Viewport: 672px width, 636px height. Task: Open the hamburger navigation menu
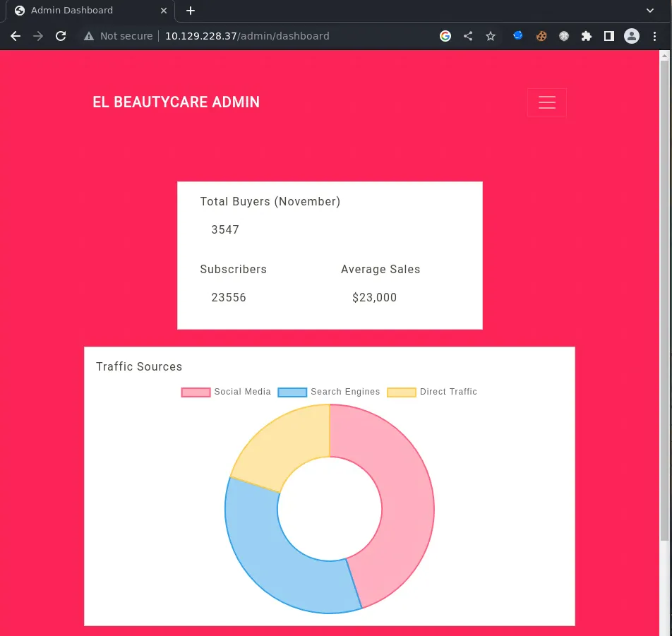[547, 102]
